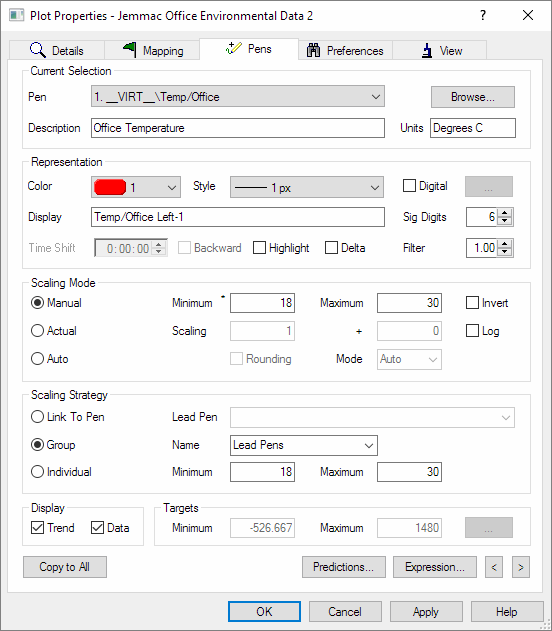Open the Lead Pens group name dropdown
This screenshot has height=631, width=552.
coord(304,445)
